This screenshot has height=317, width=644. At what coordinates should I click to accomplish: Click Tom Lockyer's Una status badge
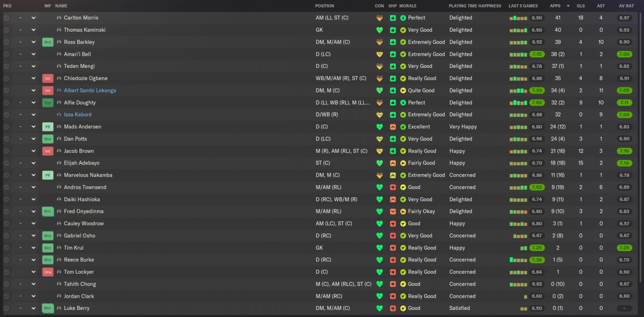(48, 272)
